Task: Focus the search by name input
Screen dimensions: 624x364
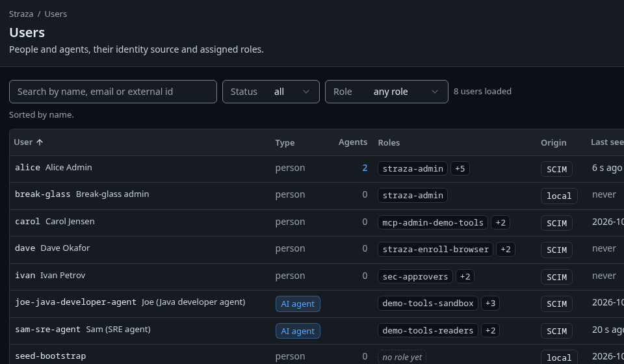Action: 113,92
